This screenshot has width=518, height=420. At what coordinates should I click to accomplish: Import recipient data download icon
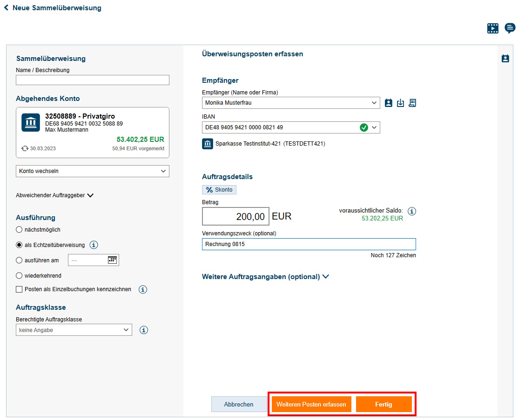pyautogui.click(x=400, y=103)
